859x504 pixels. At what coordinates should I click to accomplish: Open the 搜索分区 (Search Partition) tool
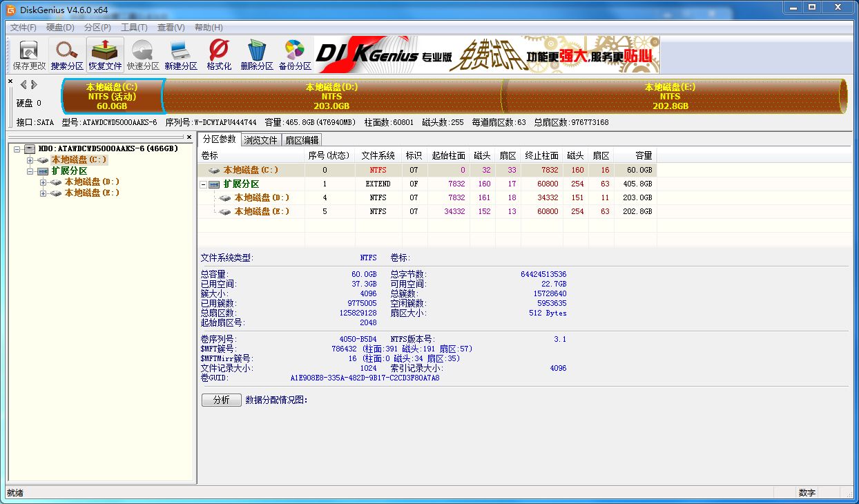pos(66,54)
